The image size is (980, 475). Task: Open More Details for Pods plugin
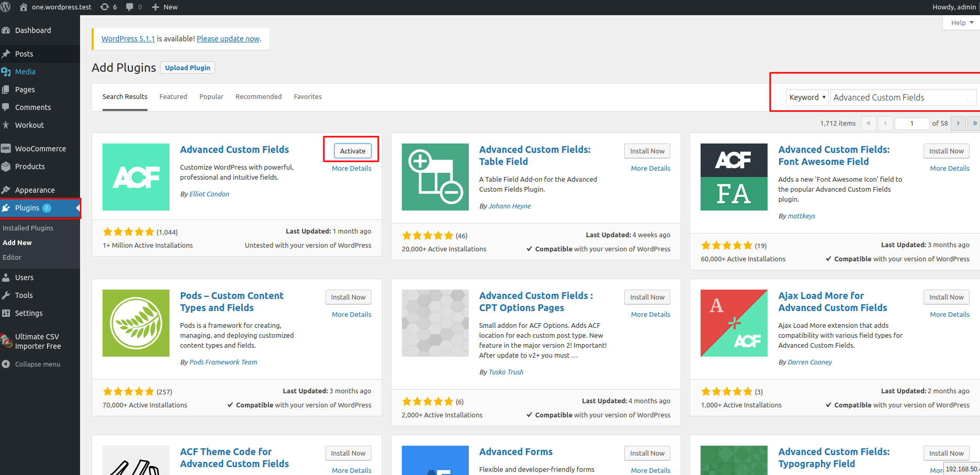pyautogui.click(x=352, y=314)
